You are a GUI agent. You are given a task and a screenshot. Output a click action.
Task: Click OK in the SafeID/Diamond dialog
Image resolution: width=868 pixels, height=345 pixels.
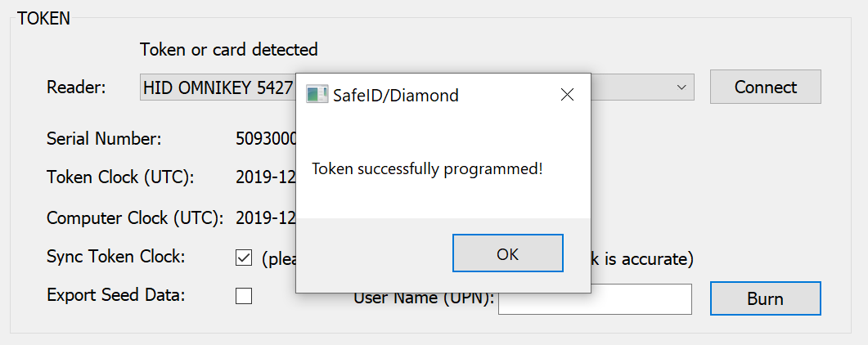(x=507, y=253)
